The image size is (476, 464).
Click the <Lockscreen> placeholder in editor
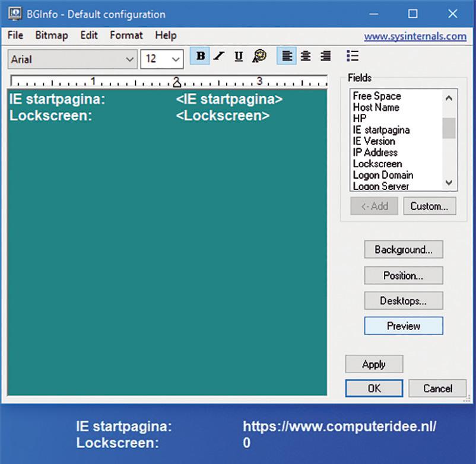coord(223,116)
